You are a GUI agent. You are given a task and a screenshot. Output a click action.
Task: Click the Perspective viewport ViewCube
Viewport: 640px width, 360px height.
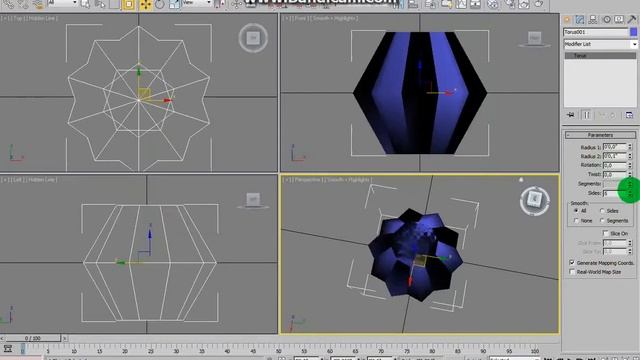tap(535, 200)
